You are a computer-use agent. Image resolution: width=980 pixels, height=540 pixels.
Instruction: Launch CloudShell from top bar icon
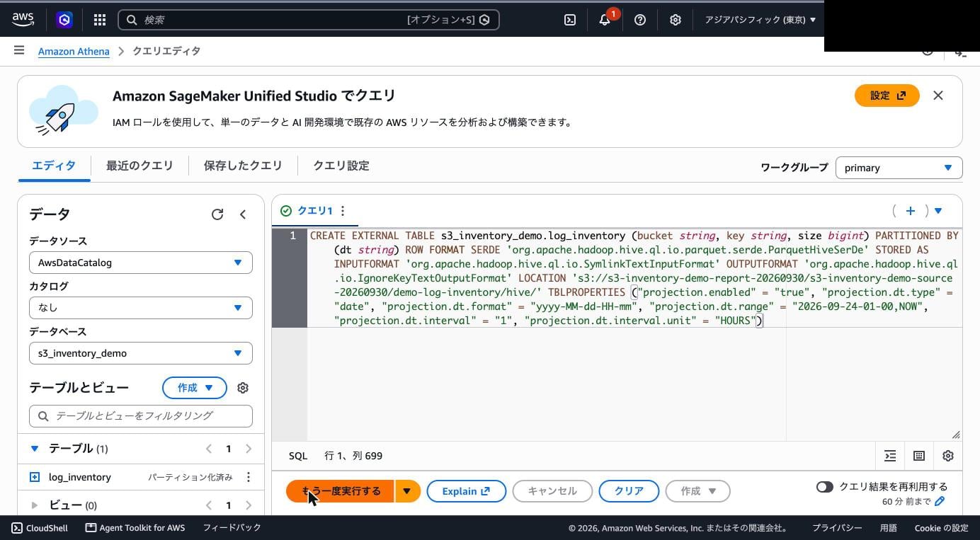coord(570,20)
